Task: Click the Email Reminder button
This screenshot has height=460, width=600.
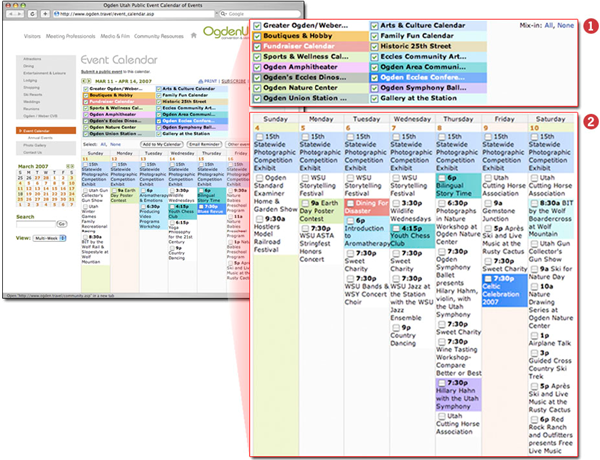Action: pyautogui.click(x=204, y=144)
